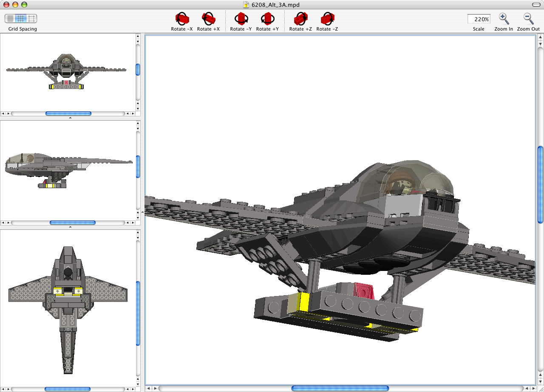
Task: Rotate the model with the Rotate –Z icon
Action: [x=327, y=19]
